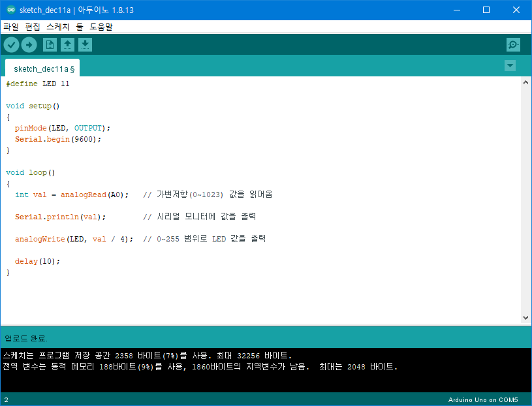Screen dimensions: 532x406
Task: Click the '업로드 완료.' status message
Action: [x=26, y=338]
